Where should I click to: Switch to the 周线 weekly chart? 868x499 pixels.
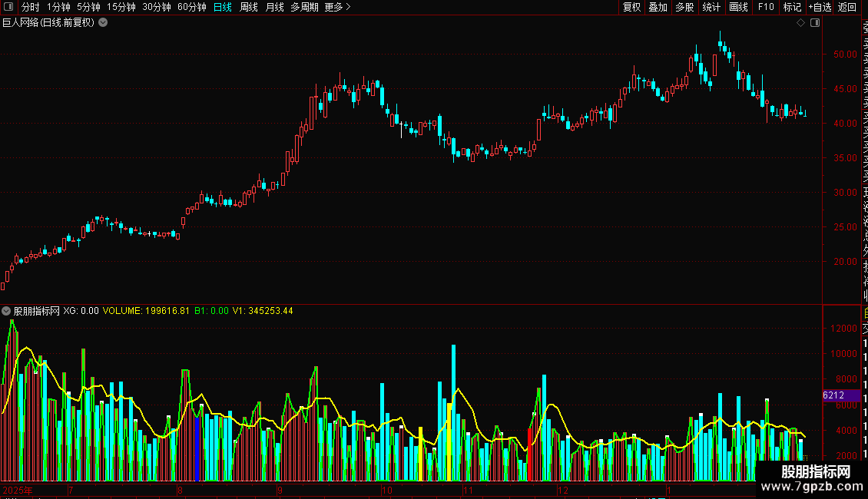pos(249,7)
